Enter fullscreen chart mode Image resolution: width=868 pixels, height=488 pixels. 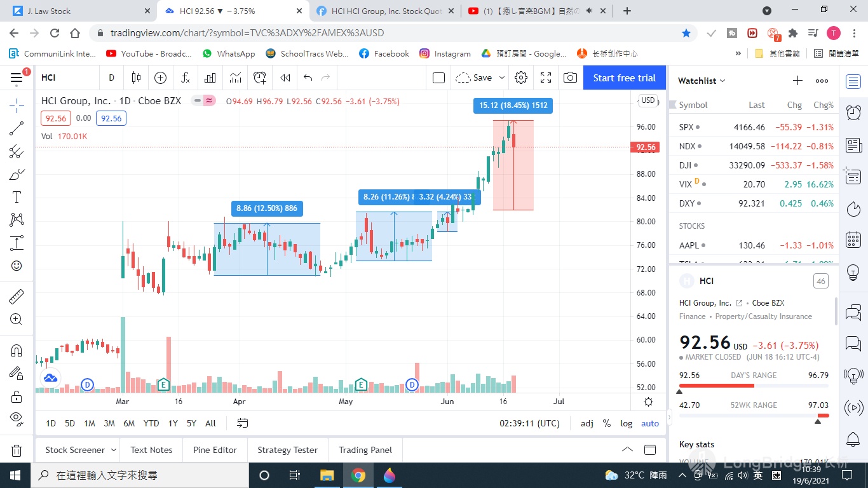(x=546, y=78)
